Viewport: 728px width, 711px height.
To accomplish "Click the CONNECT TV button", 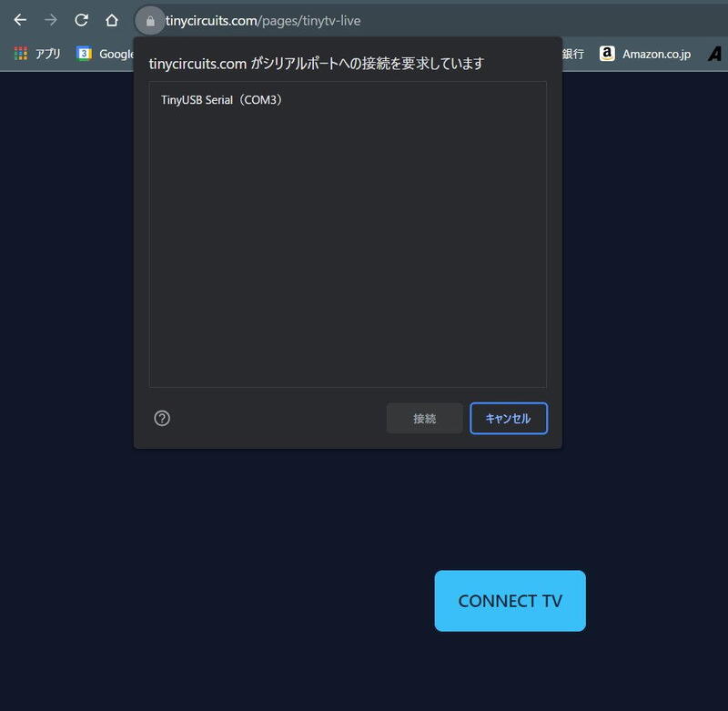I will (510, 601).
